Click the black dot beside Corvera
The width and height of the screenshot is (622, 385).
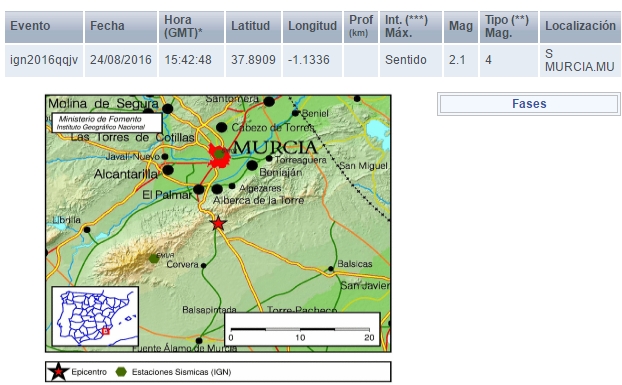click(203, 266)
